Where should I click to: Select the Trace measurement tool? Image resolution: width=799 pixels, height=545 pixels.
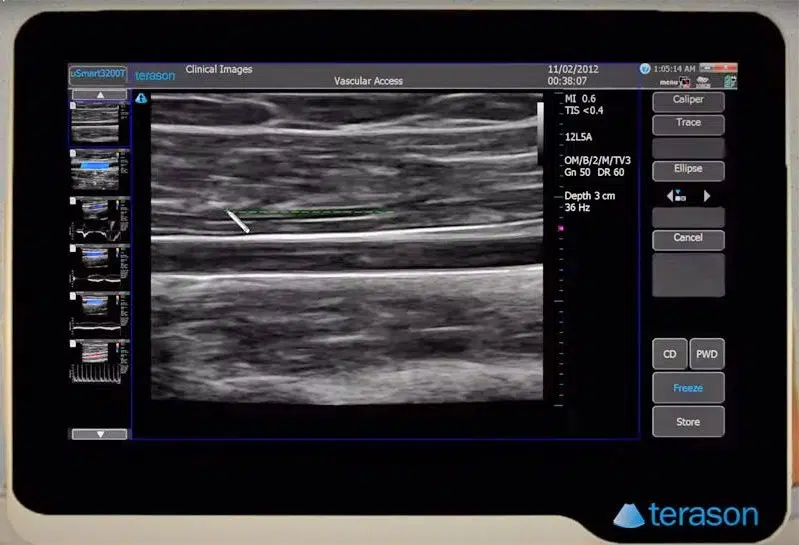click(688, 123)
